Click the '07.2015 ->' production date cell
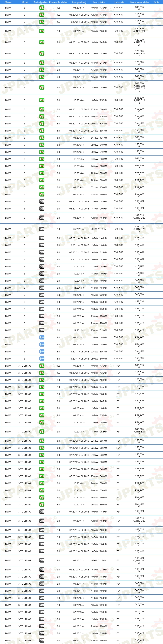This screenshot has width=163, height=644. tap(79, 612)
